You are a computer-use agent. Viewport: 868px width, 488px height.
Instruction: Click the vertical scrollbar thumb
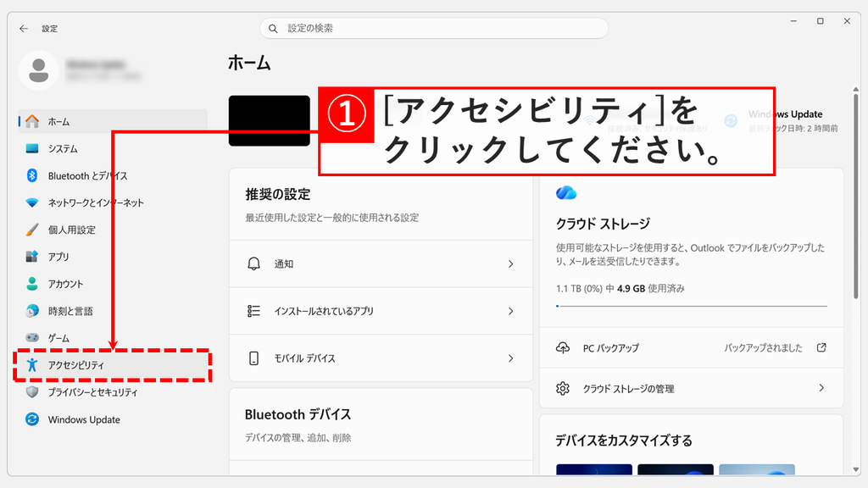point(856,197)
